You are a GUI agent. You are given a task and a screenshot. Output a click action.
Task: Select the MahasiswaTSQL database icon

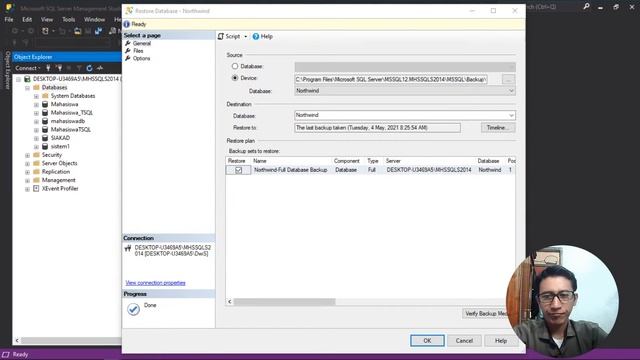(x=45, y=129)
